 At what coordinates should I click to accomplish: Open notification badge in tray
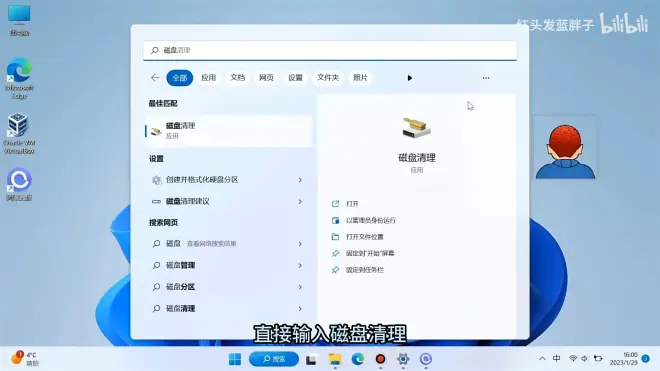pos(646,358)
